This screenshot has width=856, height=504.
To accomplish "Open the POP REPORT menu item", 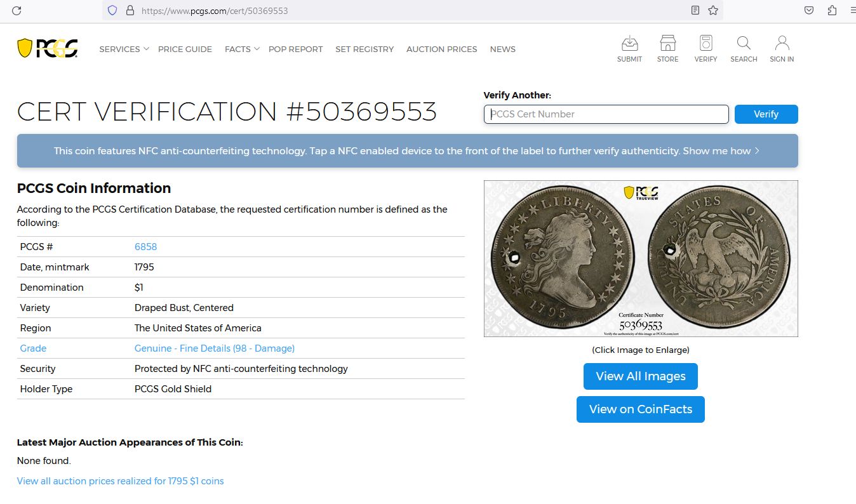I will point(295,49).
